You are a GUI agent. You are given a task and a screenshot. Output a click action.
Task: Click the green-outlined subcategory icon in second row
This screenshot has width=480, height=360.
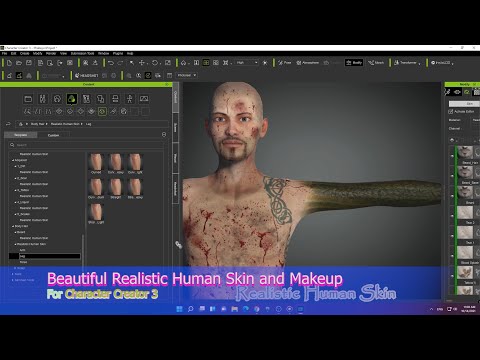[x=102, y=111]
